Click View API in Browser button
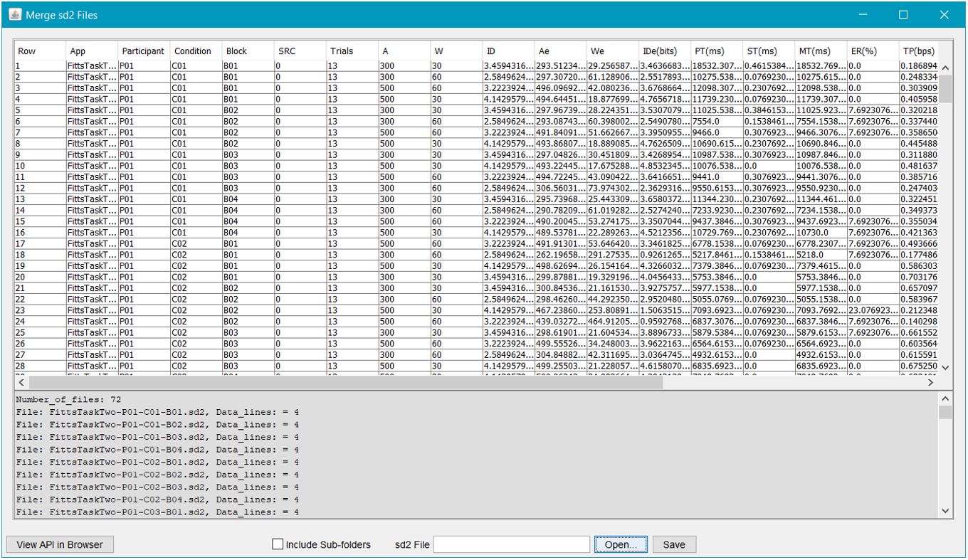This screenshot has width=968, height=560. (x=60, y=544)
